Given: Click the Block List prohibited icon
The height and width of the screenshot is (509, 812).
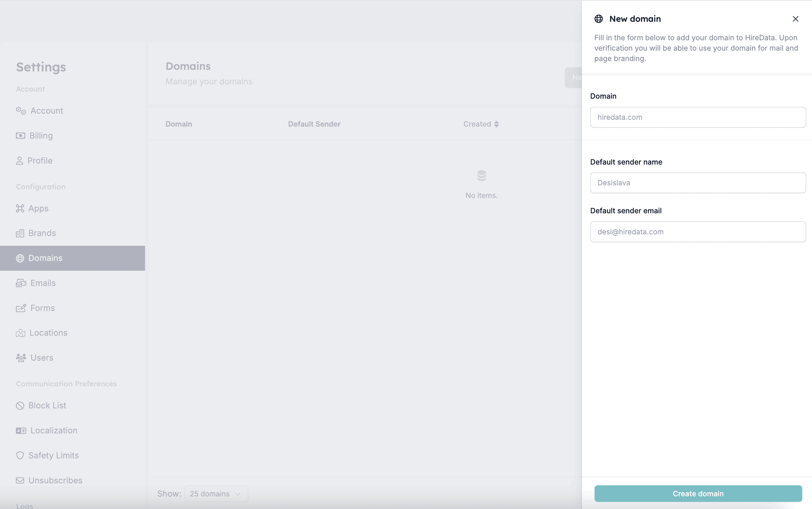Looking at the screenshot, I should (20, 406).
